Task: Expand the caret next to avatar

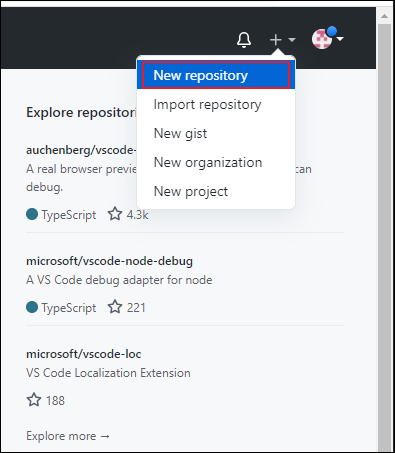Action: click(x=340, y=39)
